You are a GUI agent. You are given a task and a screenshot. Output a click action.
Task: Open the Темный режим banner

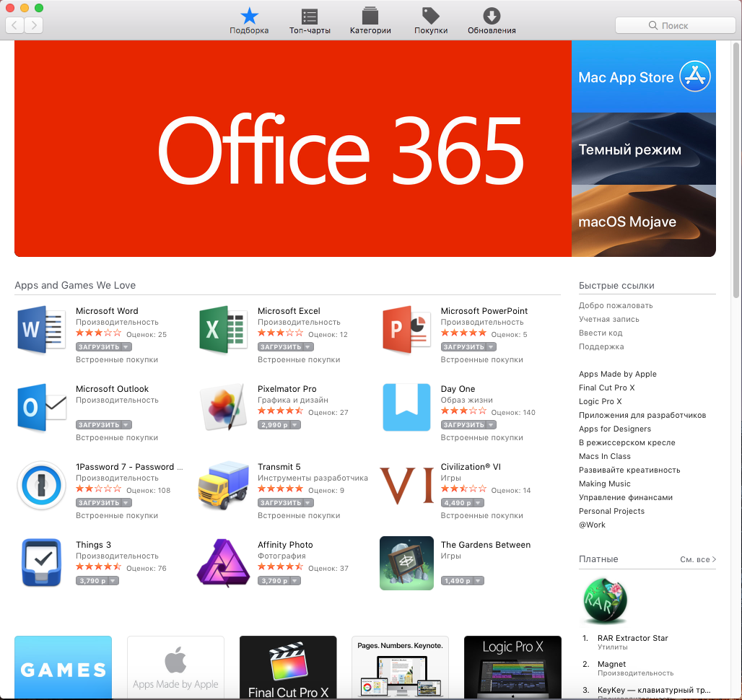(x=644, y=149)
